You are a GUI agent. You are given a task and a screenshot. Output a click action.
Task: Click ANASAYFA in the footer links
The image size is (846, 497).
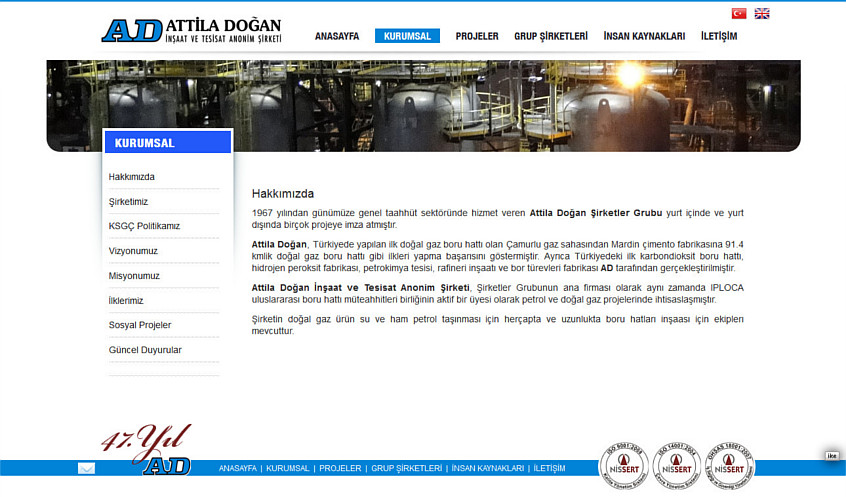coord(238,468)
